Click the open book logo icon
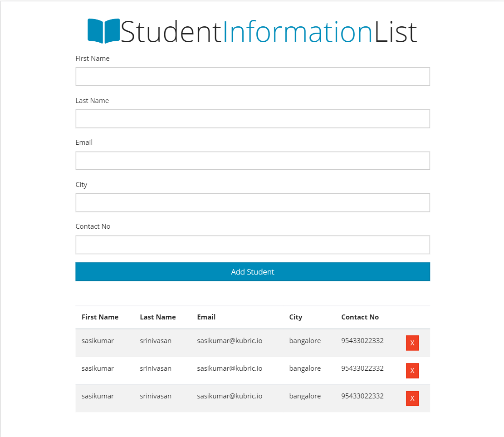504x437 pixels. coord(104,31)
